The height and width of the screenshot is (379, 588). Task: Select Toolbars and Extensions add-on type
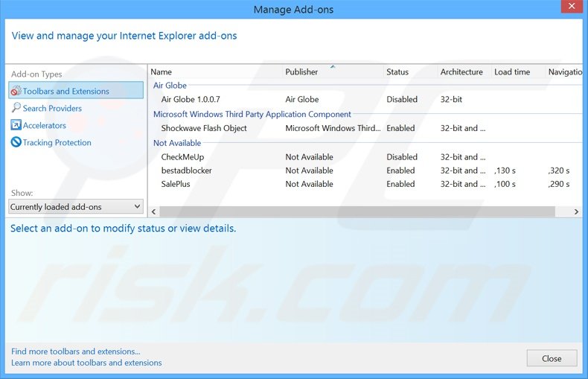click(76, 91)
